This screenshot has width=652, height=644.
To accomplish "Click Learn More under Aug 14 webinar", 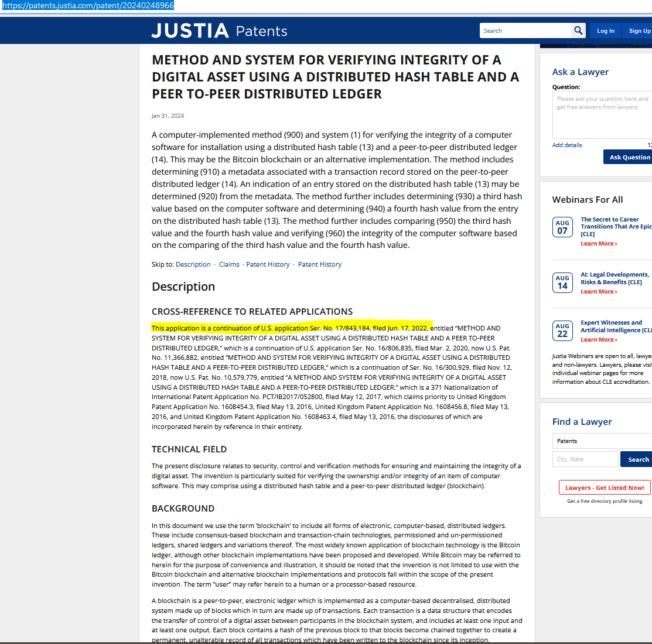I will click(599, 292).
